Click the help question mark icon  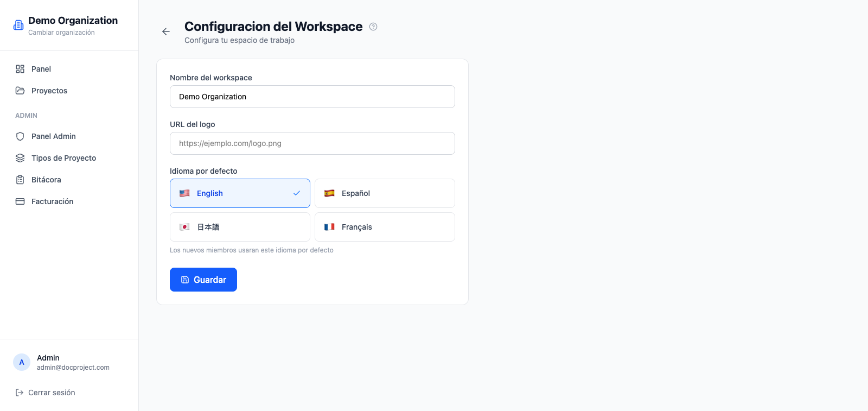tap(373, 27)
